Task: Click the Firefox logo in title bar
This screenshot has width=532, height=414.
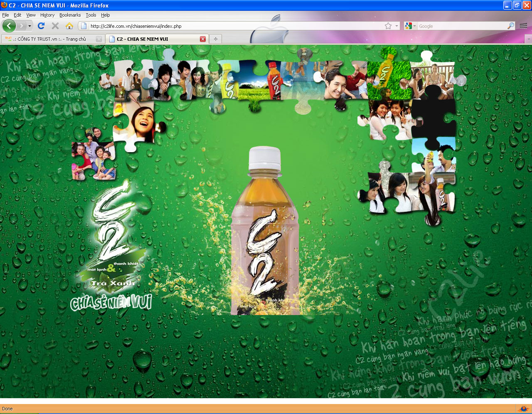Action: (4, 5)
